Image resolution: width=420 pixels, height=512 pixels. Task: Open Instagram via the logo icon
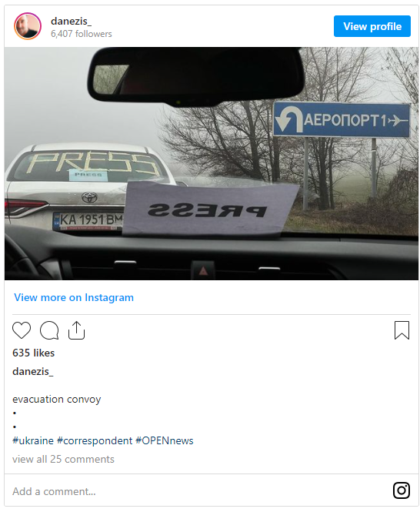[x=402, y=490]
